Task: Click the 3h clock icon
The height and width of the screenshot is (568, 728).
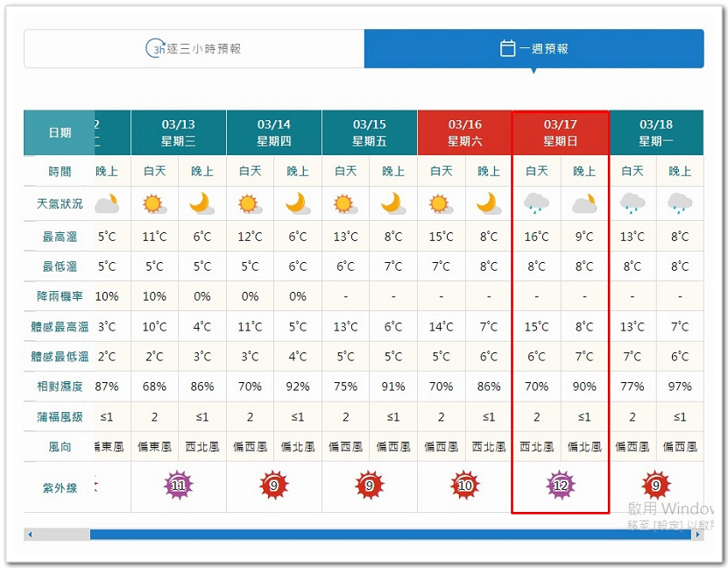Action: [x=155, y=48]
